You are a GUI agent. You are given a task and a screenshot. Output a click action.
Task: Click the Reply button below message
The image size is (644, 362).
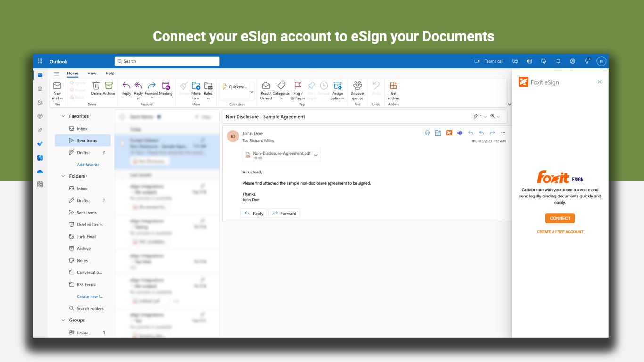pos(254,214)
